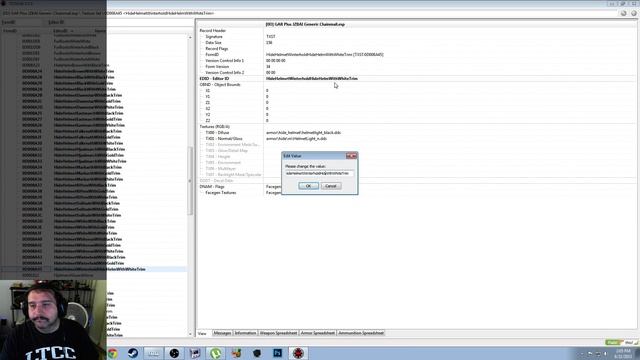
Task: Select the greyed TX04 - Height row
Action: point(218,157)
